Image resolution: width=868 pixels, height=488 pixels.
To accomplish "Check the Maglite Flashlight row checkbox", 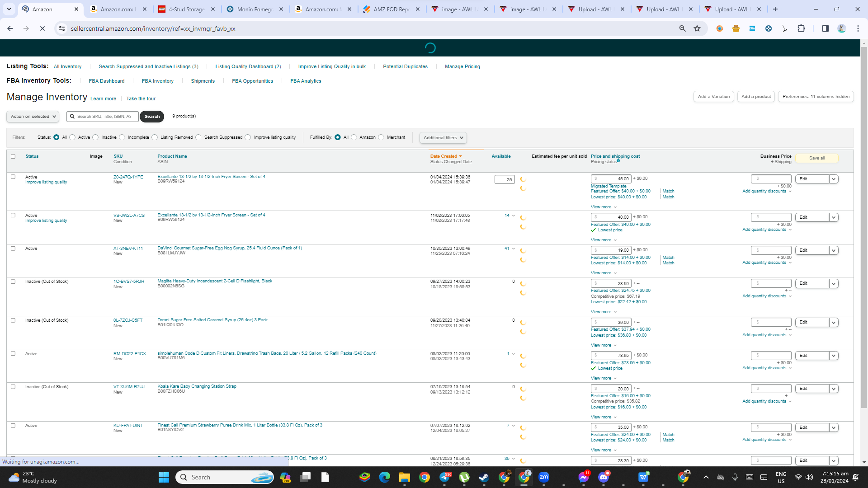I will tap(13, 282).
